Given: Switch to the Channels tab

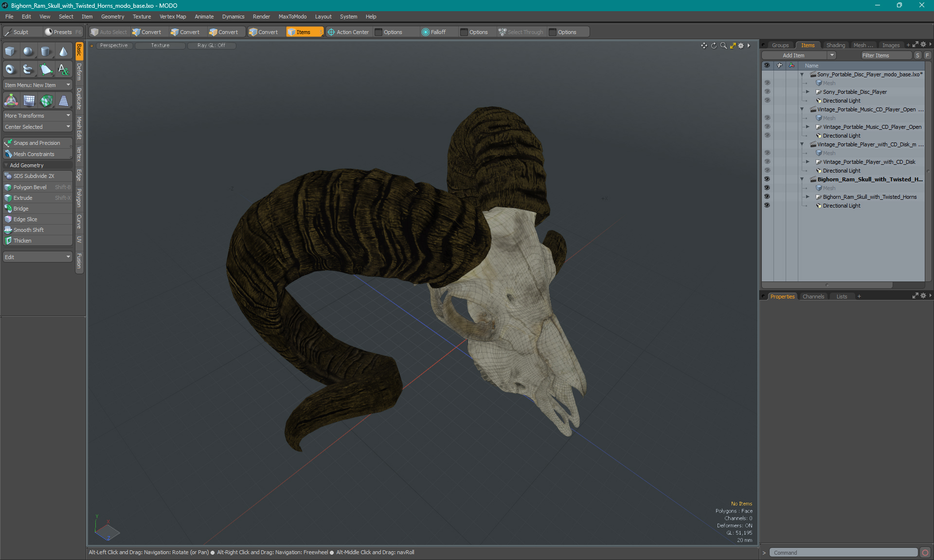Looking at the screenshot, I should tap(813, 297).
